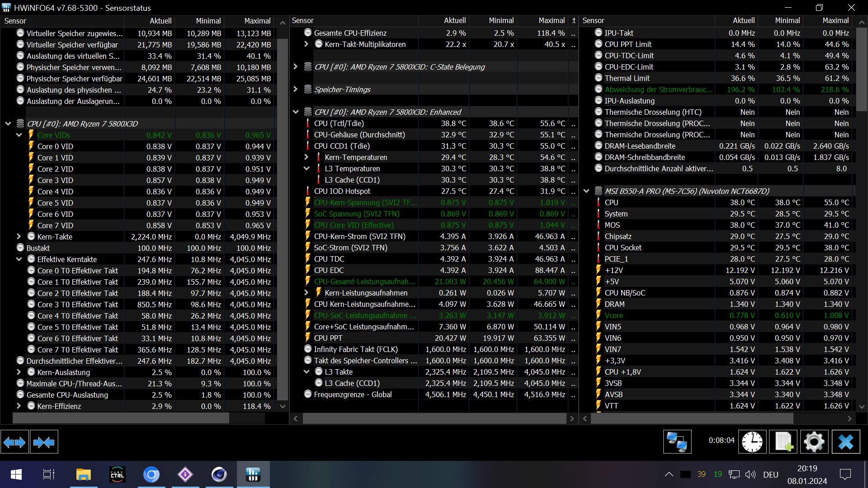This screenshot has height=488, width=868.
Task: Select the CPU PPT sensor row
Action: [x=328, y=338]
